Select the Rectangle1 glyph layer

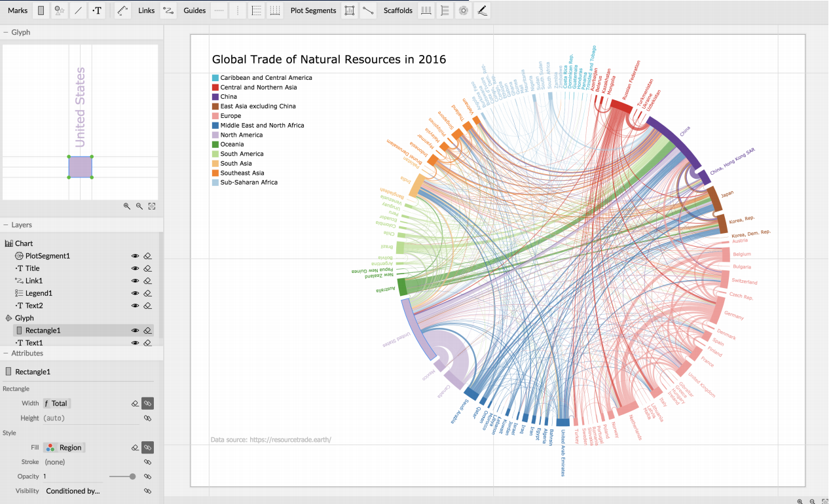[43, 331]
